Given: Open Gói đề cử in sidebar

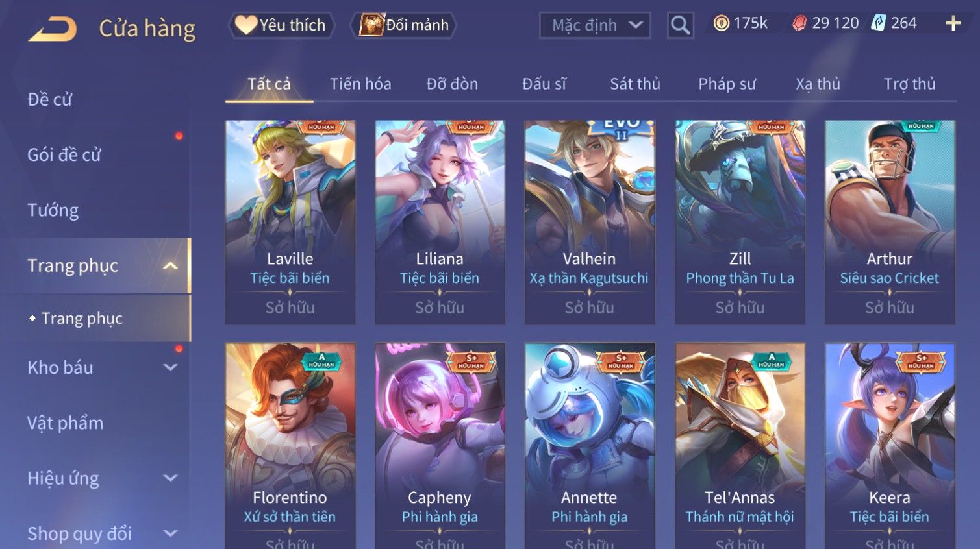Looking at the screenshot, I should 64,154.
